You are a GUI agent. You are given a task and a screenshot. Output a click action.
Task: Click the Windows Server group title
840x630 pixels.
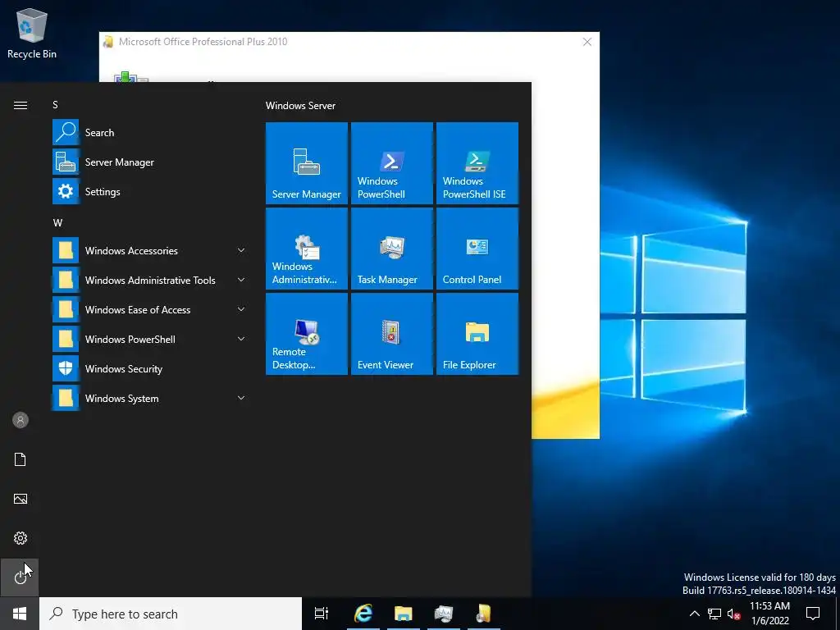300,106
